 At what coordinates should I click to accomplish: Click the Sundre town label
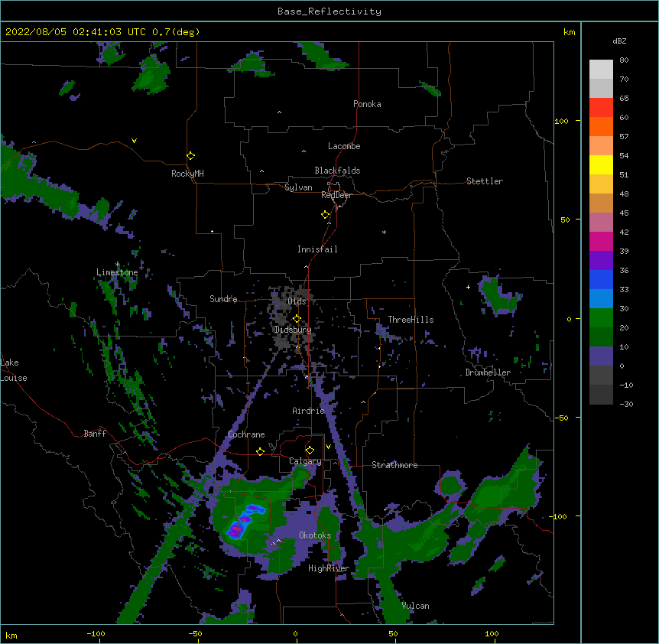(x=223, y=299)
